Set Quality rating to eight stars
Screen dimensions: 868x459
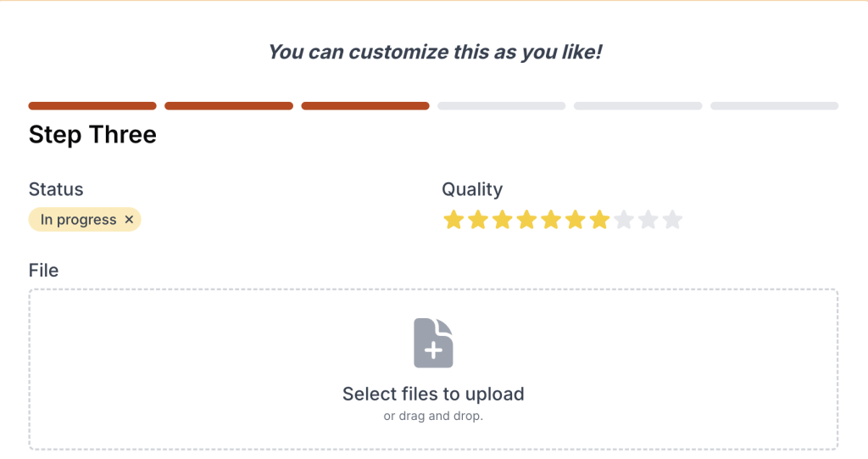[x=624, y=221]
